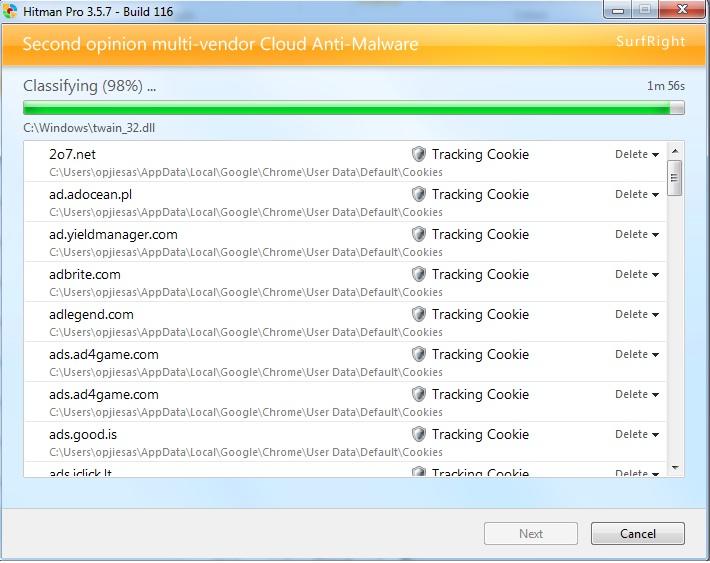Cancel the running scan
Viewport: 710px width, 563px height.
(638, 534)
